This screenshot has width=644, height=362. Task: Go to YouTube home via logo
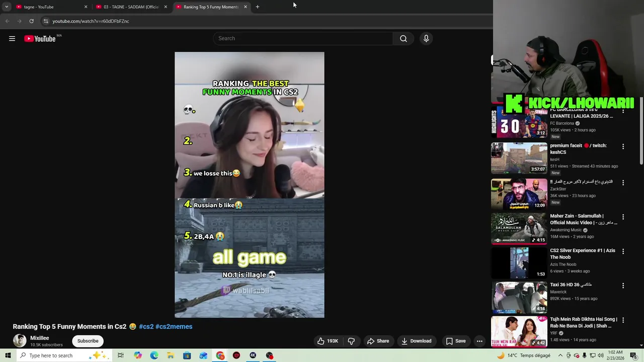click(40, 39)
